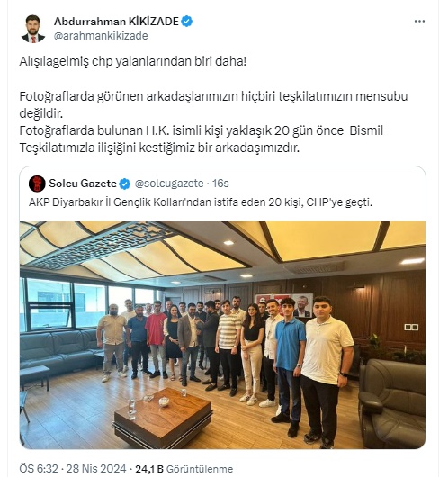Viewport: 448px width, 477px height.
Task: Click the 24,1 B Görüntülenme view count
Action: point(184,469)
